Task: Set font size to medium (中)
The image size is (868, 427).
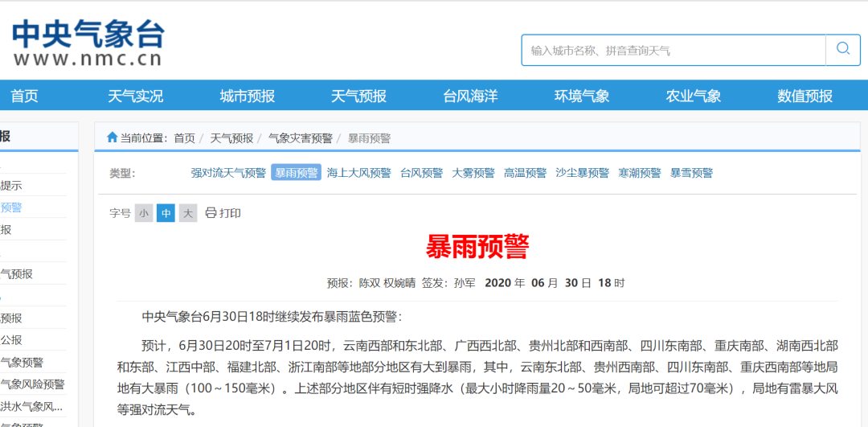Action: (166, 213)
